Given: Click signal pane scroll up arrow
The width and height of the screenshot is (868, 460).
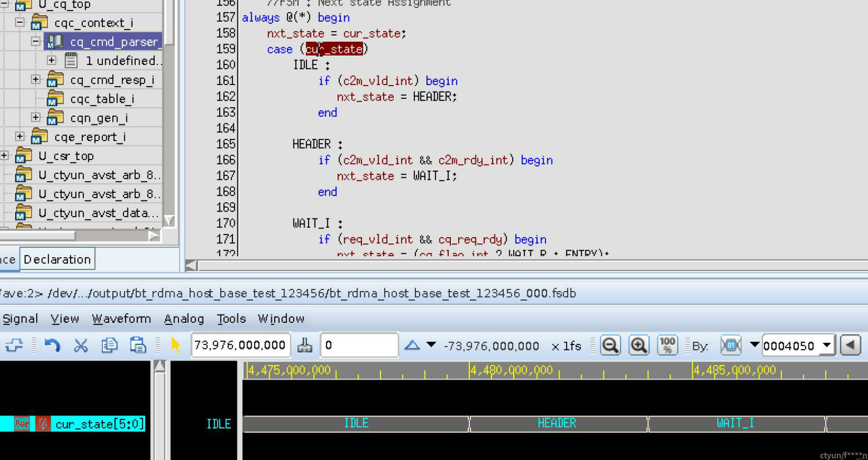Looking at the screenshot, I should coord(160,366).
